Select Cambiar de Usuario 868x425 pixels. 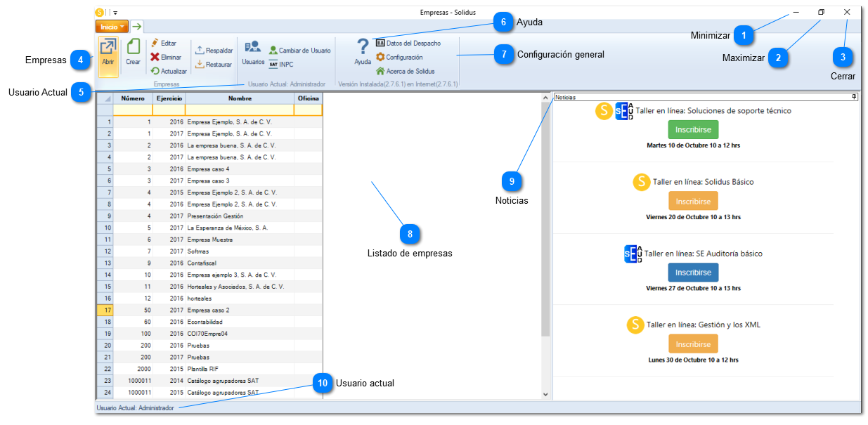[299, 51]
